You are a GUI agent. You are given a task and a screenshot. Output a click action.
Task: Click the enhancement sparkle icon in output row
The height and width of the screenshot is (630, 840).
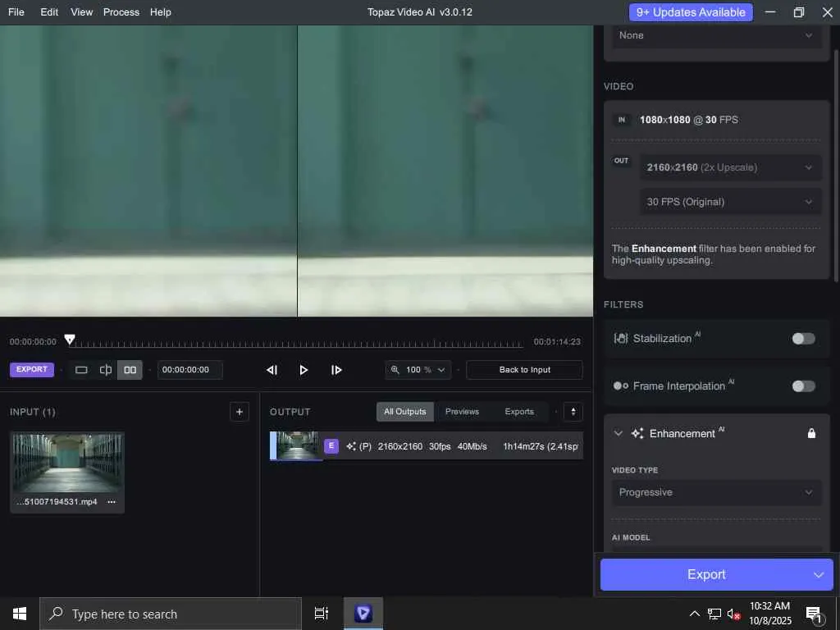[x=351, y=446]
